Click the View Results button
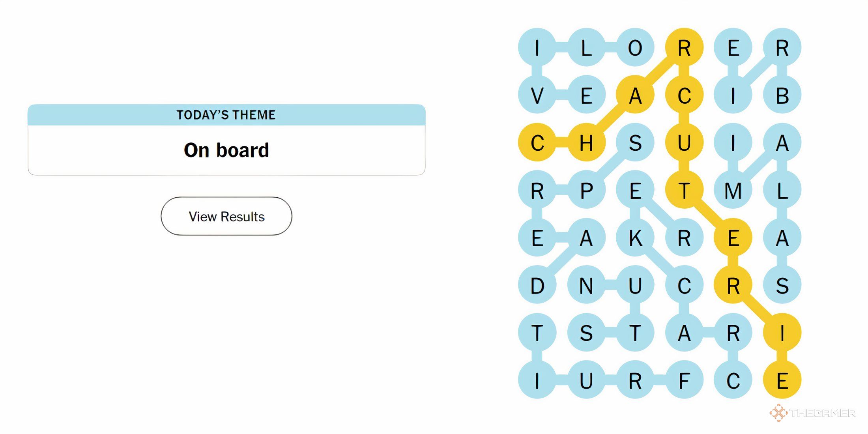This screenshot has height=434, width=868. click(x=226, y=216)
